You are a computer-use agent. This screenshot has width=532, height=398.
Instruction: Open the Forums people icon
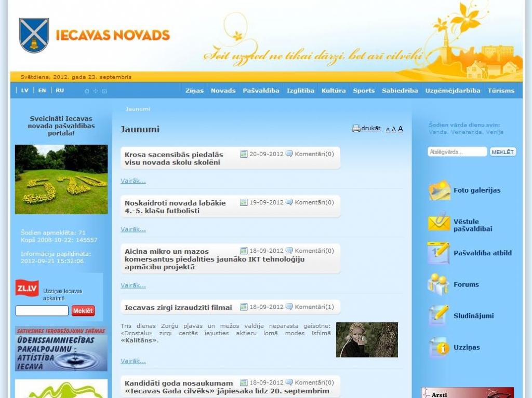(x=438, y=284)
